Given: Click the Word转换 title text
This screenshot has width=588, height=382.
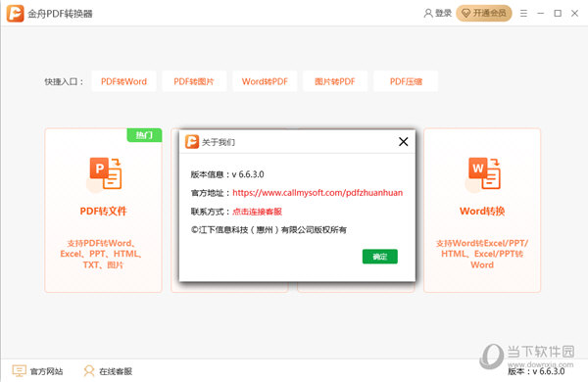Looking at the screenshot, I should tap(482, 211).
